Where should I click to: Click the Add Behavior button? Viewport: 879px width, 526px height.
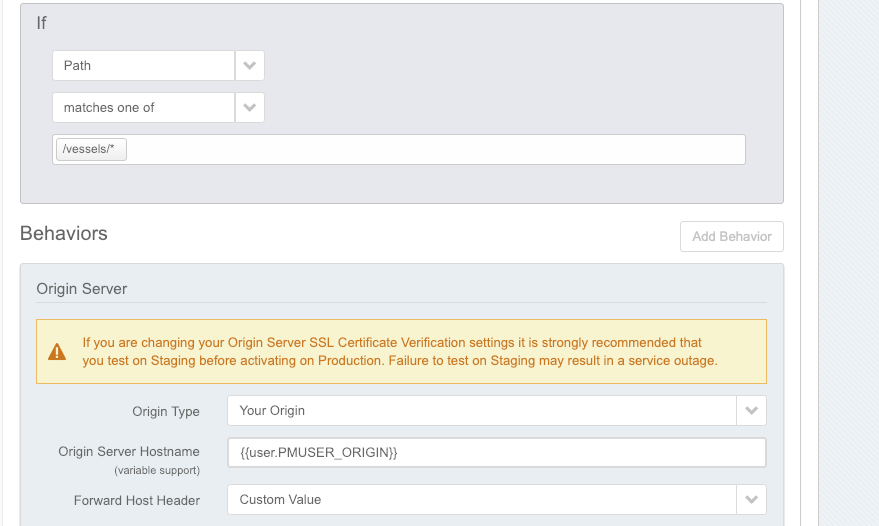click(731, 236)
